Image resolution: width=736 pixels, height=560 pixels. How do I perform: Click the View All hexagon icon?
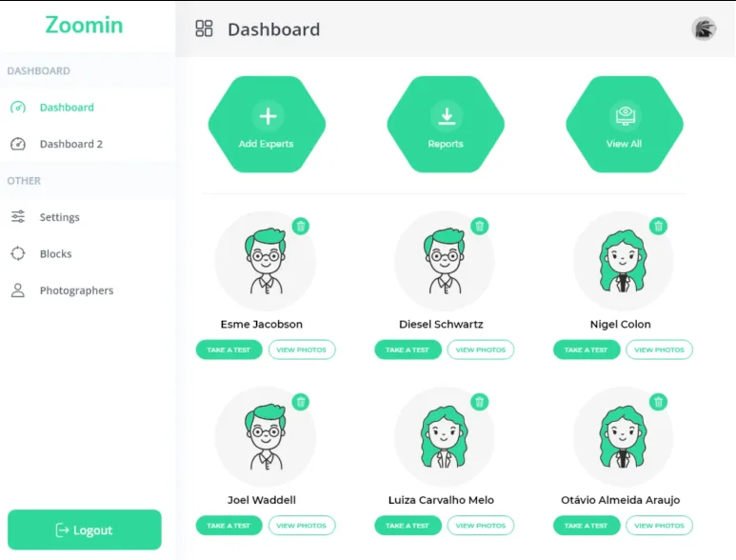(624, 125)
